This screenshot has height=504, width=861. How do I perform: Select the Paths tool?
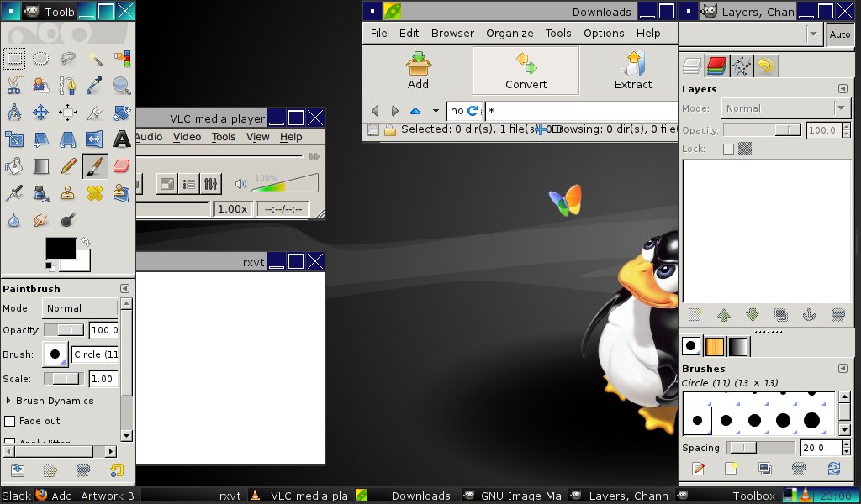coord(67,85)
